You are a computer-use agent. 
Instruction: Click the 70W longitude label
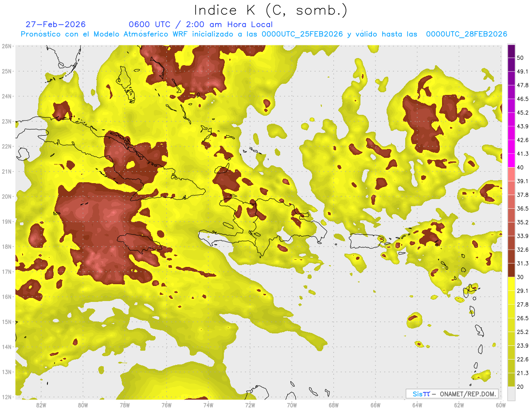[292, 405]
